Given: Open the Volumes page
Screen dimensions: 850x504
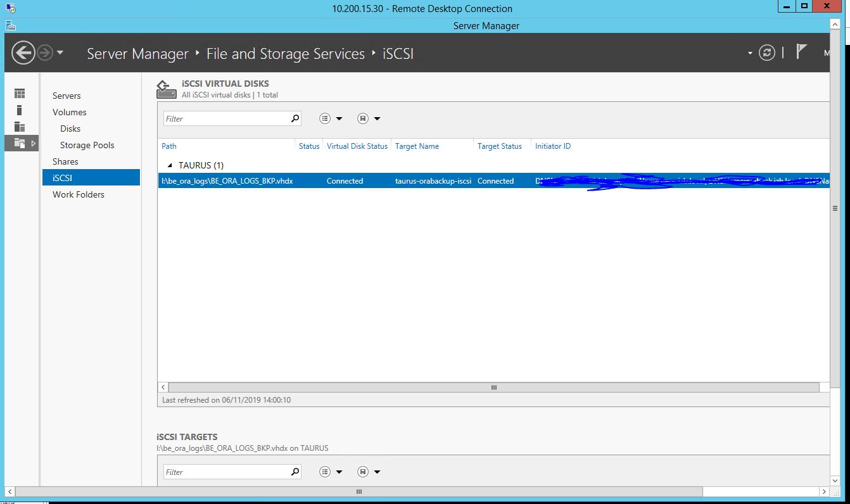Looking at the screenshot, I should 70,112.
